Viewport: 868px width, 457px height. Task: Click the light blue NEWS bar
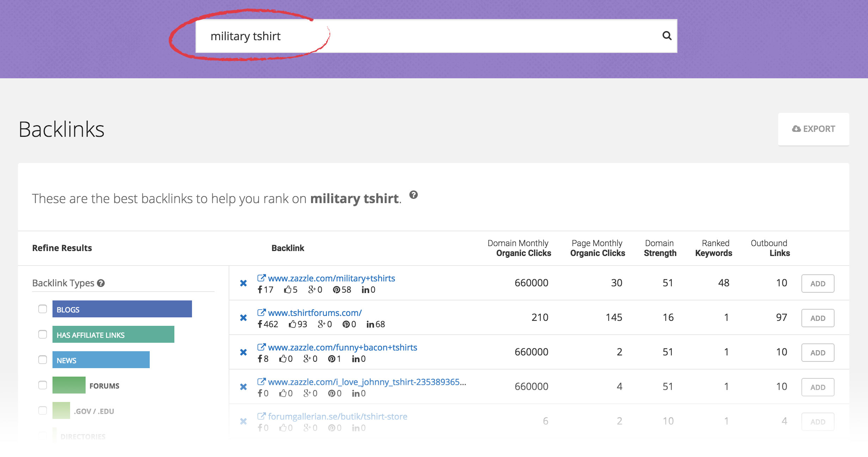pyautogui.click(x=101, y=360)
